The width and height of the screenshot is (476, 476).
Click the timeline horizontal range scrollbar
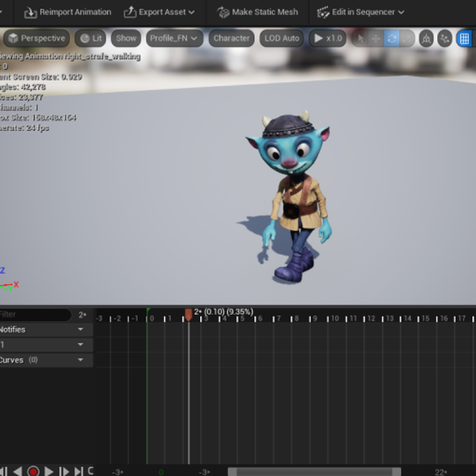[315, 472]
